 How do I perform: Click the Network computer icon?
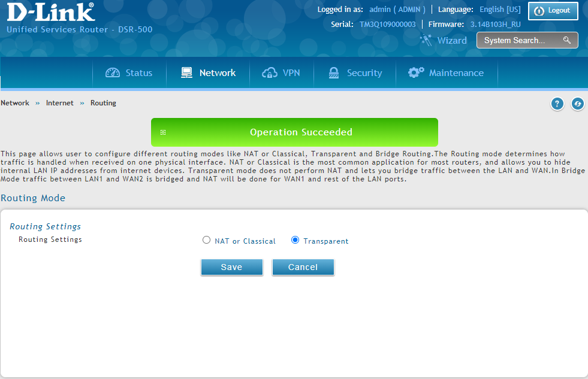coord(186,72)
